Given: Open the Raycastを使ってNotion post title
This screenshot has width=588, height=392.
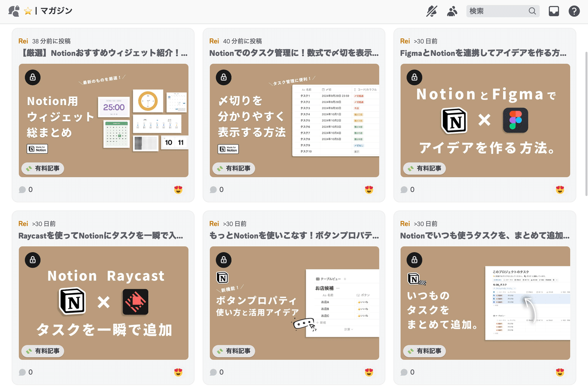Looking at the screenshot, I should (x=101, y=235).
